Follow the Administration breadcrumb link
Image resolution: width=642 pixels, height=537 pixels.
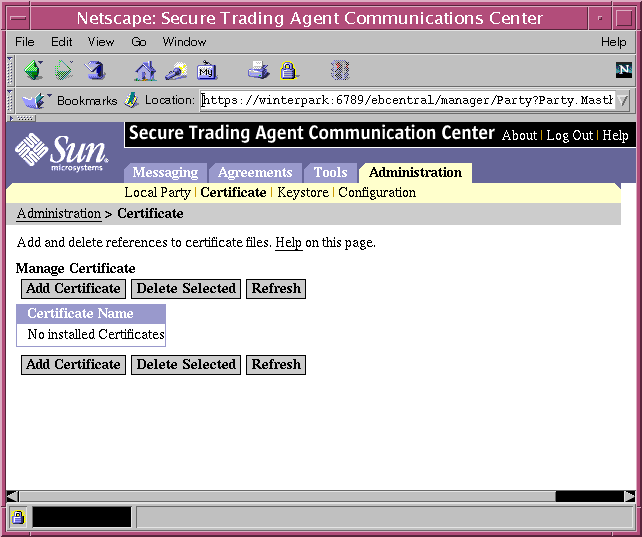pos(59,214)
